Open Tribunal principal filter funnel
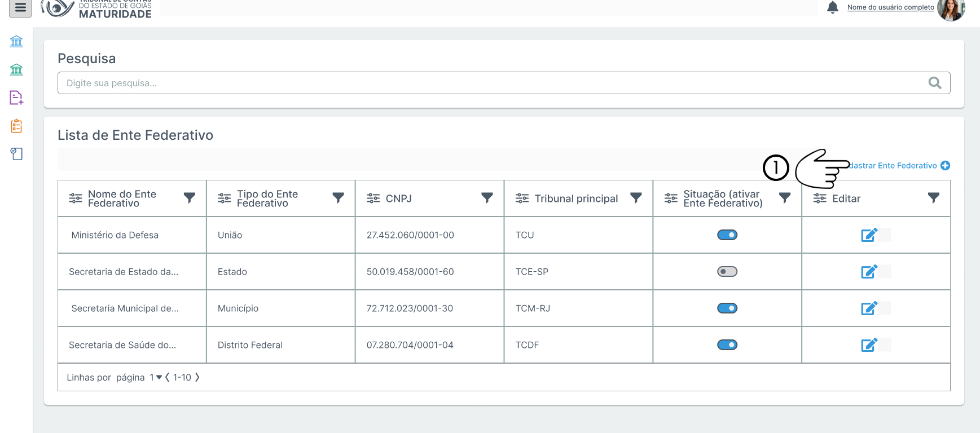Viewport: 980px width, 433px height. (x=636, y=198)
